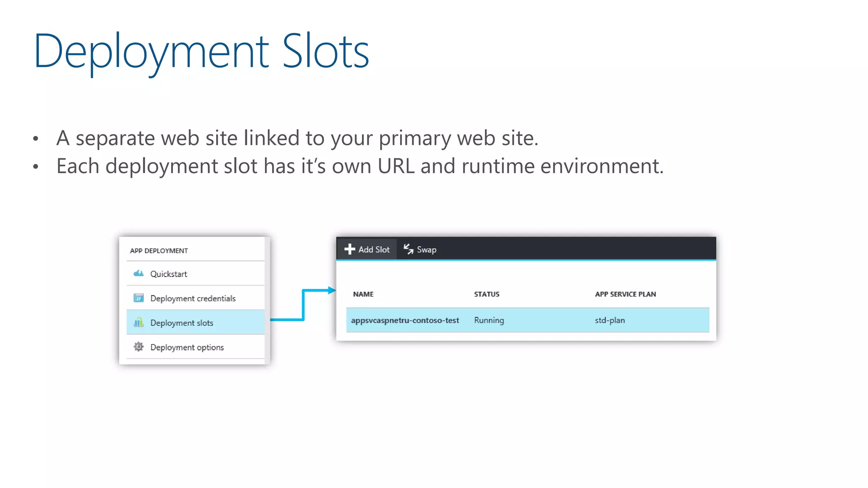Click the bullet about separate web site

click(x=297, y=138)
